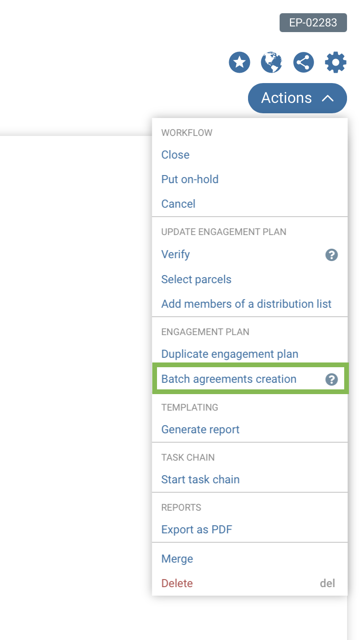
Task: Choose Put on-hold in menu
Action: coord(190,179)
